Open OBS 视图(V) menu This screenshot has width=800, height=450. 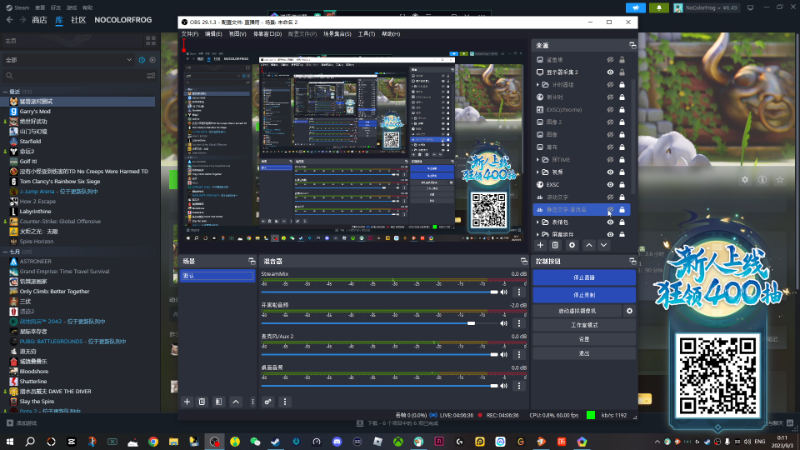click(237, 34)
